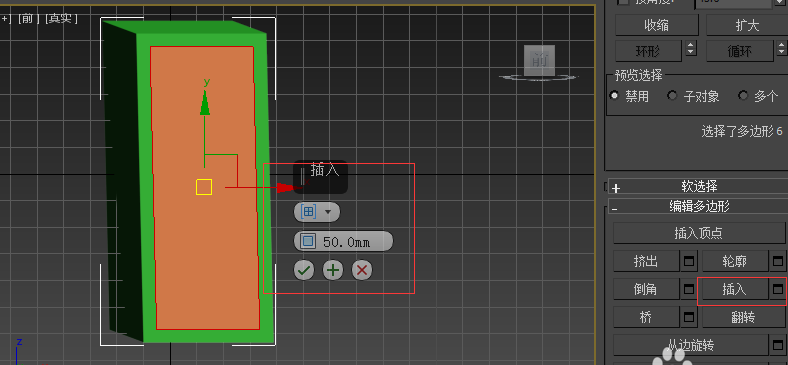The height and width of the screenshot is (365, 788).
Task: Open settings box next to 从边旋转
Action: pyautogui.click(x=778, y=345)
